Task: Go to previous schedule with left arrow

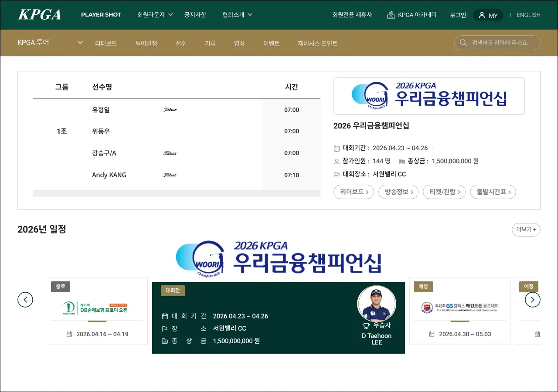Action: 25,300
